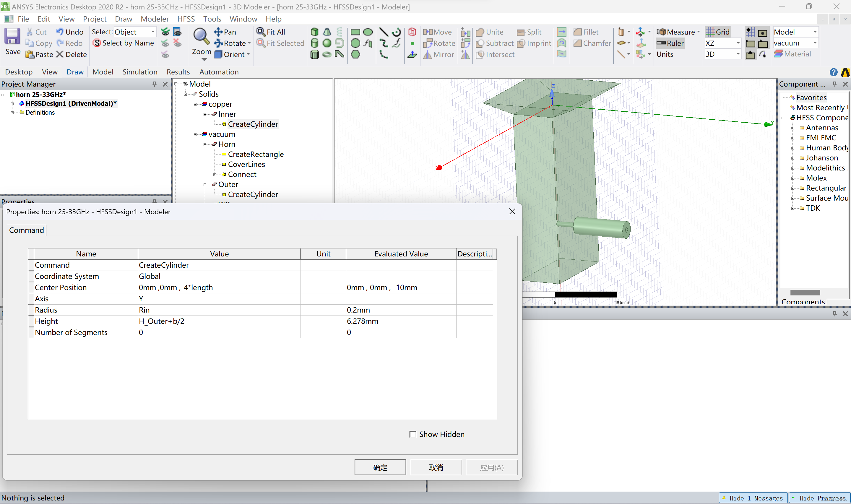Click the Component panel horizontal scrollbar
This screenshot has height=504, width=851.
[805, 292]
